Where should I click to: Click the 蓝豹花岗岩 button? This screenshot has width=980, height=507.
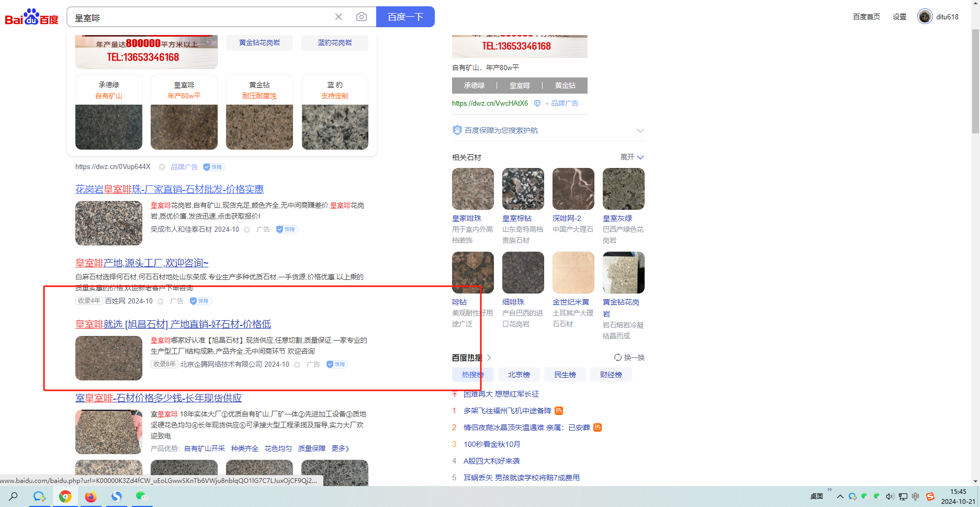tap(335, 43)
